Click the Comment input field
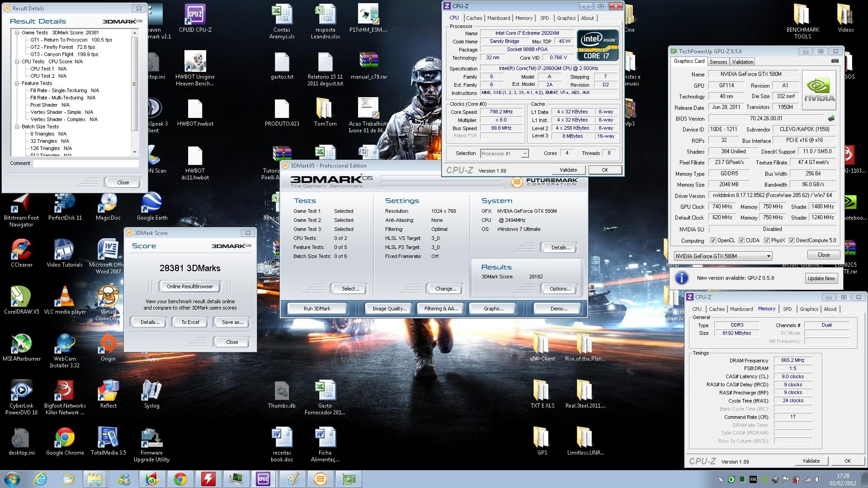This screenshot has width=868, height=488. point(86,164)
